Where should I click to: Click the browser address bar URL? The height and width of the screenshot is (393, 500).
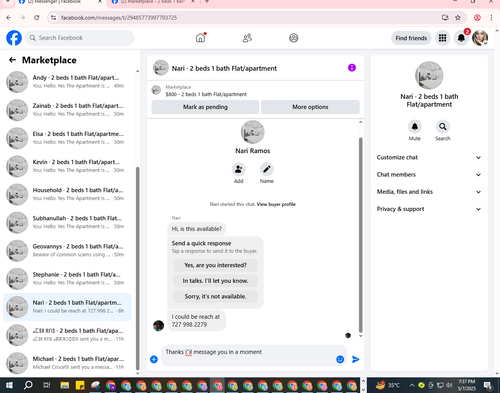[119, 18]
